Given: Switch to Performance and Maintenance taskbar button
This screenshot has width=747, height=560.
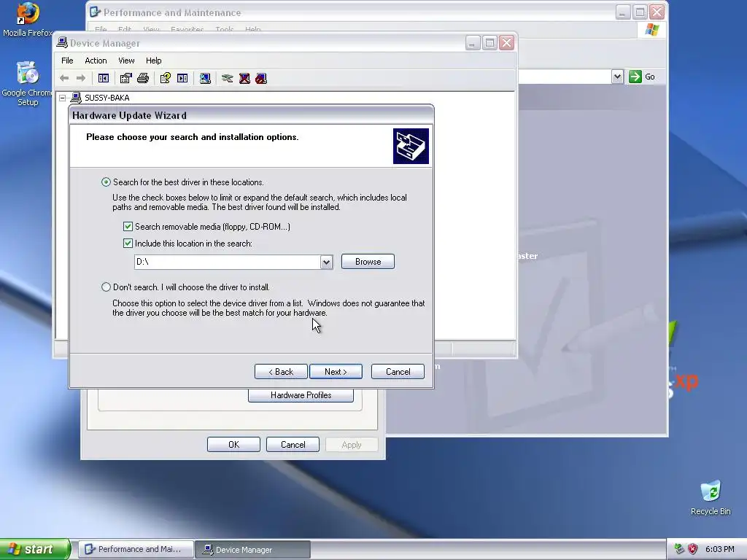Looking at the screenshot, I should click(136, 549).
